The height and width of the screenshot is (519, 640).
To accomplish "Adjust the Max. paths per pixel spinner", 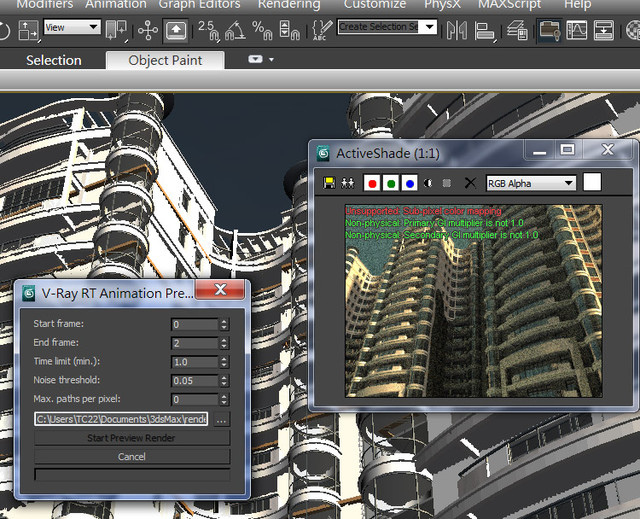I will point(224,399).
